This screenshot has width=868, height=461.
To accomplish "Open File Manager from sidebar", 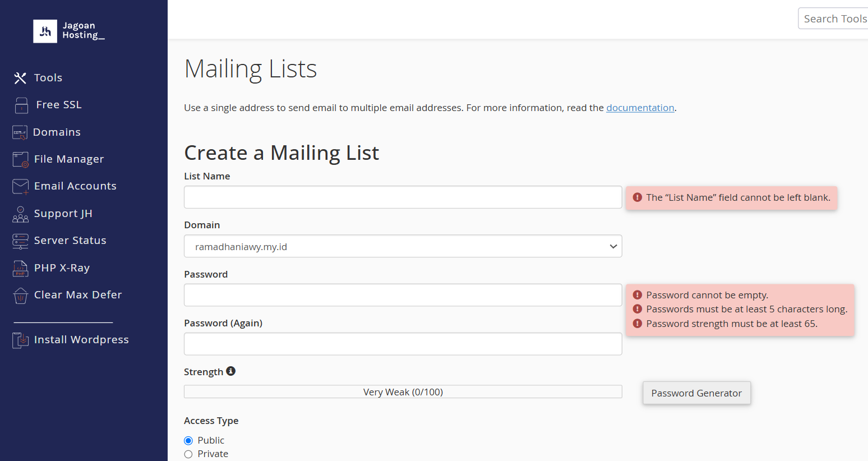I will [x=69, y=159].
